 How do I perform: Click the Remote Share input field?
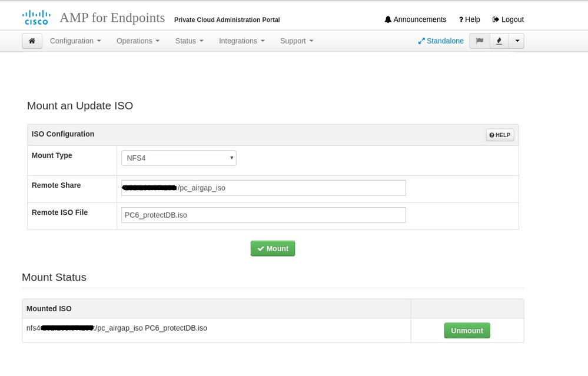pyautogui.click(x=263, y=188)
